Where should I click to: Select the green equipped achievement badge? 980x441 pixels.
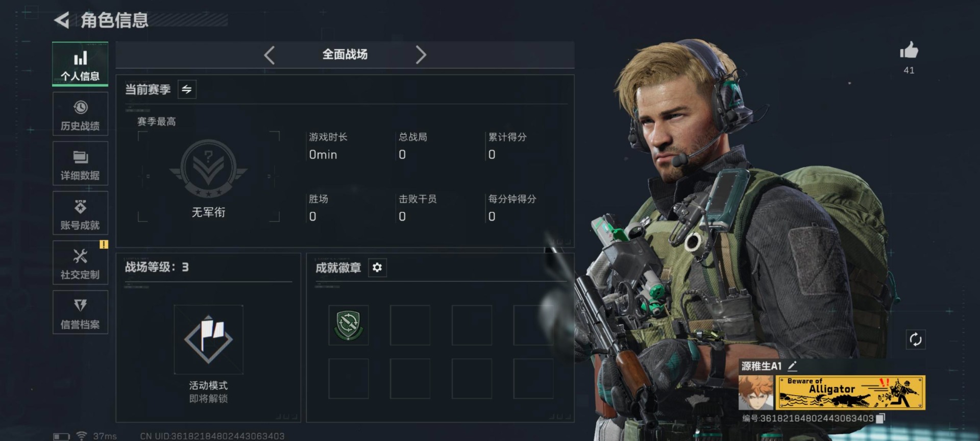(x=349, y=326)
